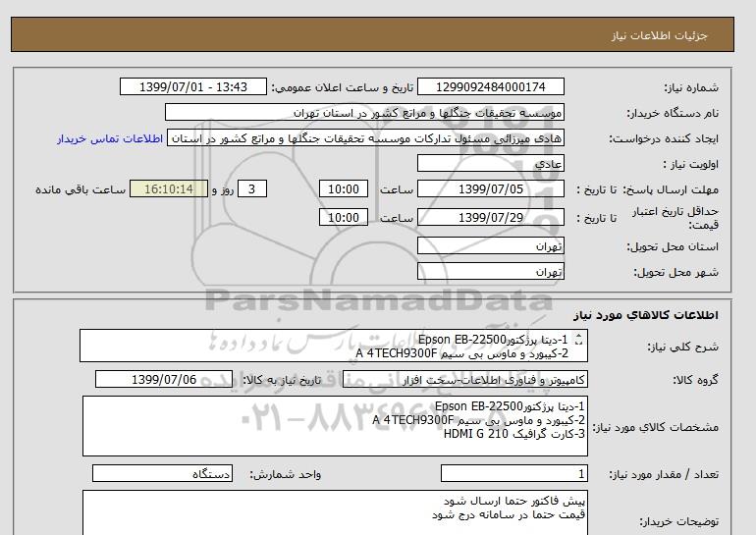The height and width of the screenshot is (535, 756).
Task: Click the remaining days field showing 3
Action: click(252, 188)
